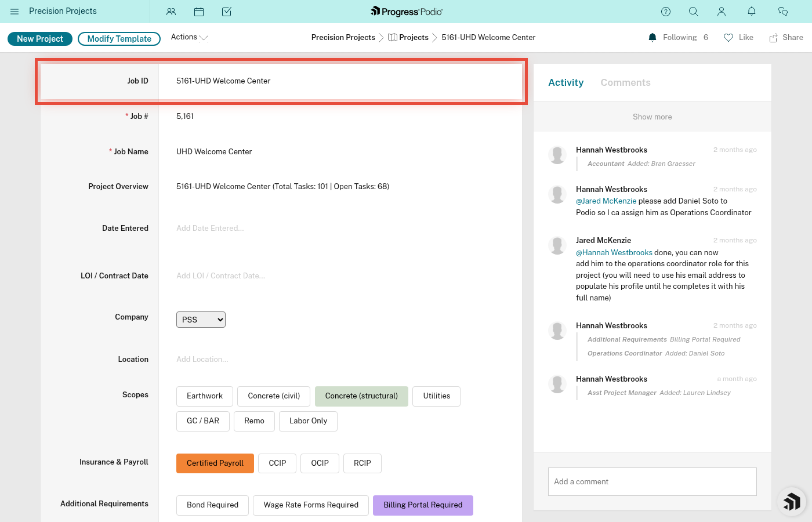Expand activity with Show more
812x522 pixels.
(x=652, y=117)
